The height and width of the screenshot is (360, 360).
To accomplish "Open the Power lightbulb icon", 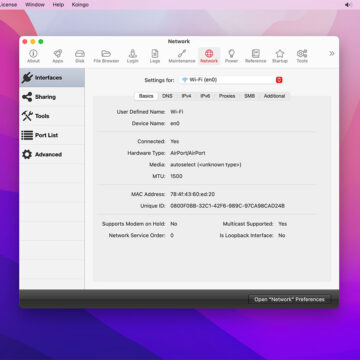I will pos(231,56).
